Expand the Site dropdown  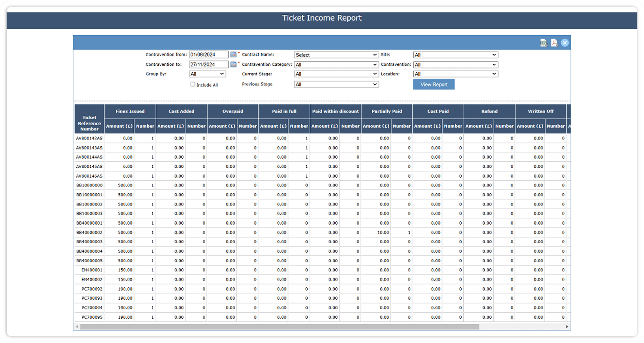(x=455, y=55)
